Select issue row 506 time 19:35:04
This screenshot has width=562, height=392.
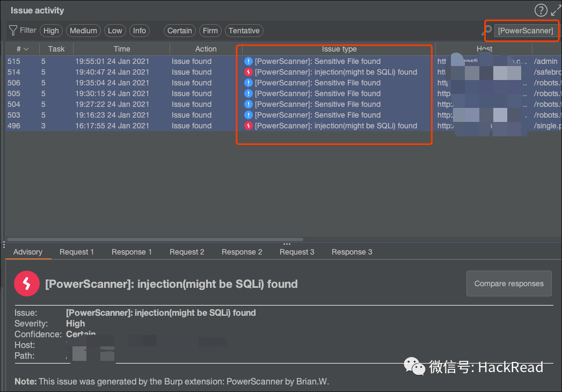coord(283,83)
